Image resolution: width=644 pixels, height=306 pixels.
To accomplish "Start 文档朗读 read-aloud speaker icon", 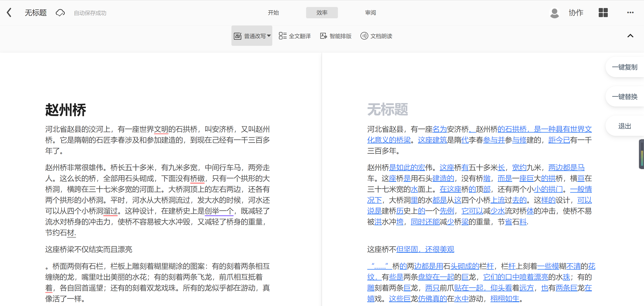I will (364, 36).
